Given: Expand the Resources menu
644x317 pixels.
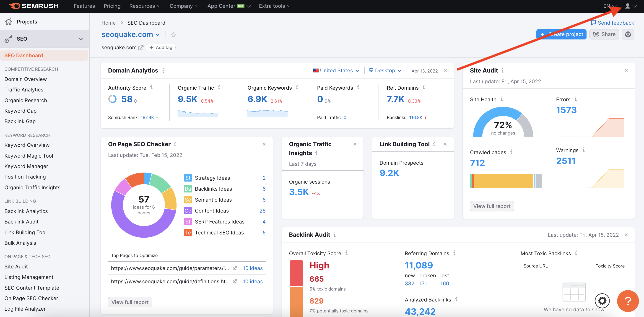Looking at the screenshot, I should click(x=145, y=6).
